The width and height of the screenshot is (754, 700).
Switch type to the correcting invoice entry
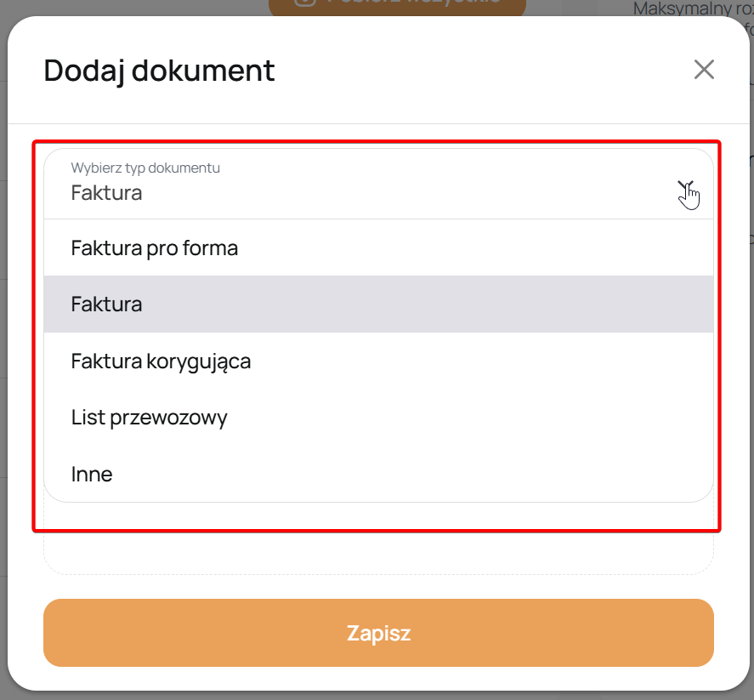(161, 361)
